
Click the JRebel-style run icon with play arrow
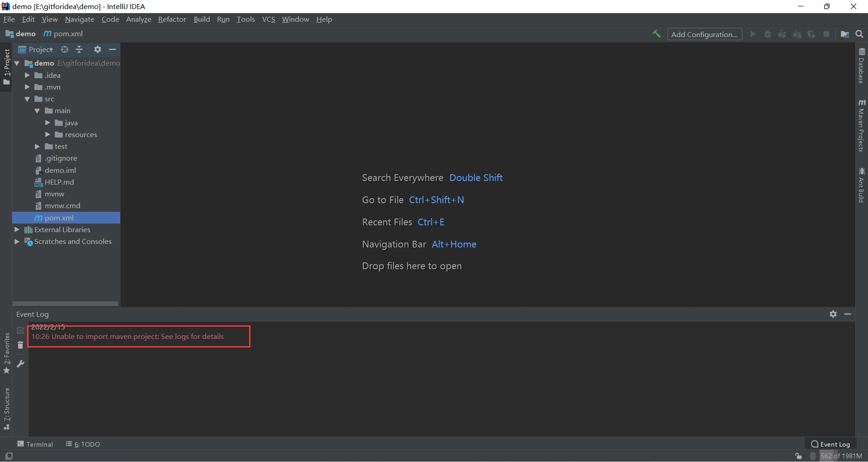pyautogui.click(x=782, y=34)
